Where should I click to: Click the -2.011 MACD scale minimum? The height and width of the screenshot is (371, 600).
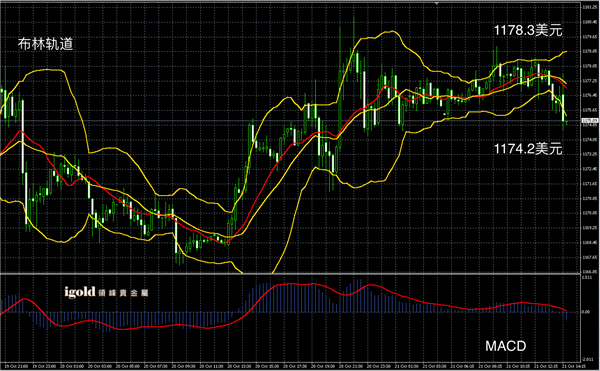[x=587, y=360]
